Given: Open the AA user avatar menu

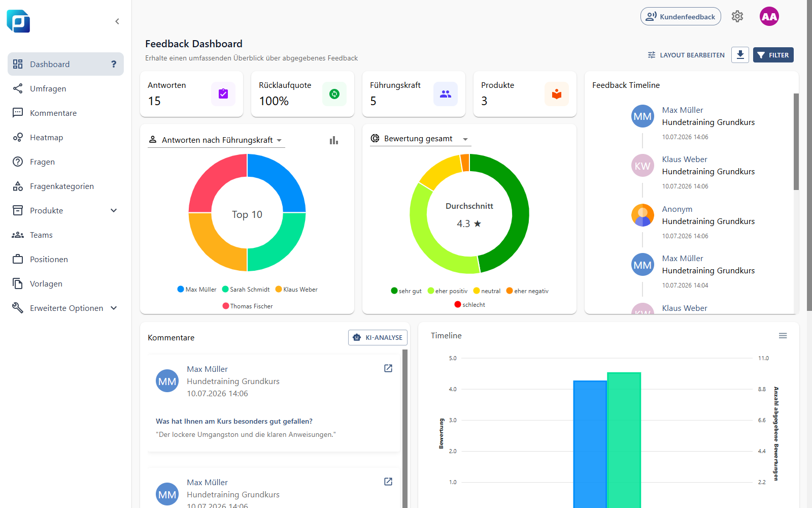Looking at the screenshot, I should [769, 16].
